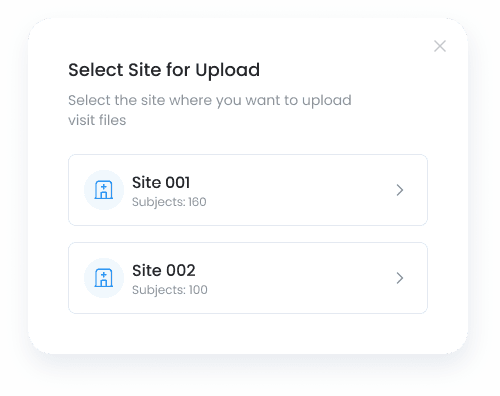Click the words 'visit files' in the subtitle
Screen dimensions: 500x396
pyautogui.click(x=97, y=120)
